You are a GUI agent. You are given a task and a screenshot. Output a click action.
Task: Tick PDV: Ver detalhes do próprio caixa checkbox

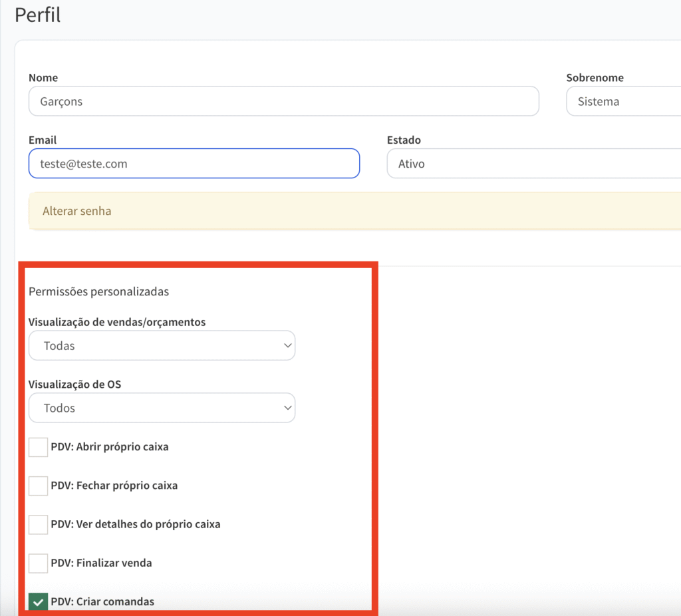coord(38,524)
